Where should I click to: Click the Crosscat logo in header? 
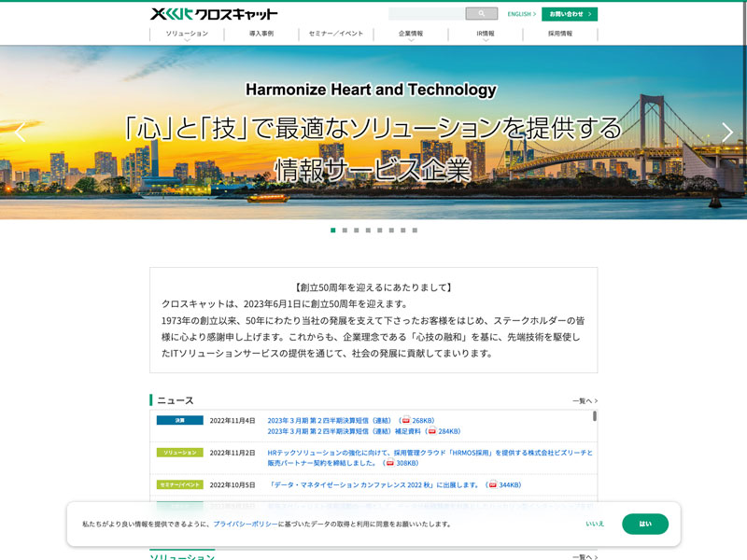tap(214, 14)
